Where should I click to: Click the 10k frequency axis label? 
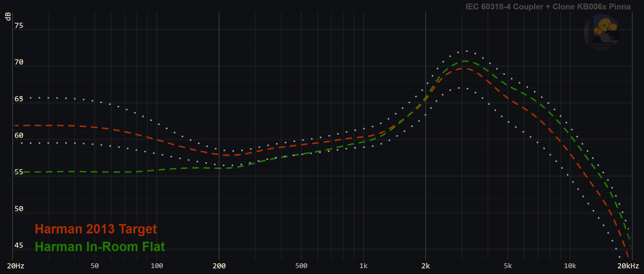pos(570,266)
